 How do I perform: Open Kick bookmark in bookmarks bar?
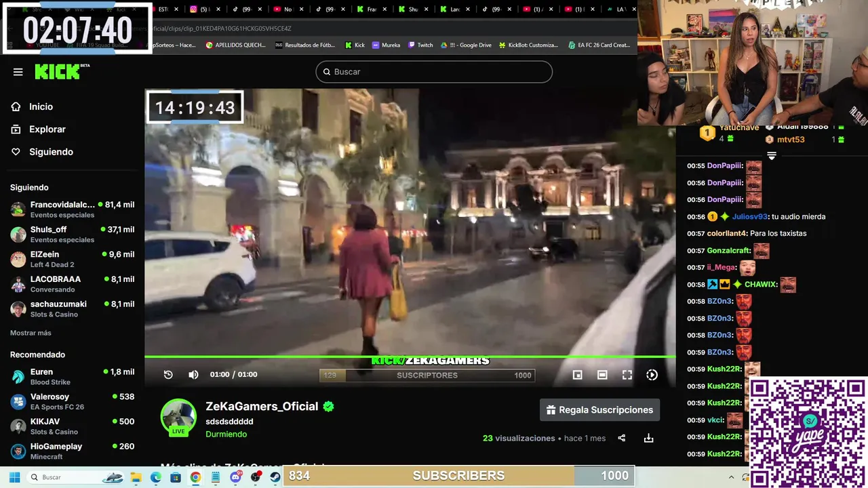tap(355, 45)
